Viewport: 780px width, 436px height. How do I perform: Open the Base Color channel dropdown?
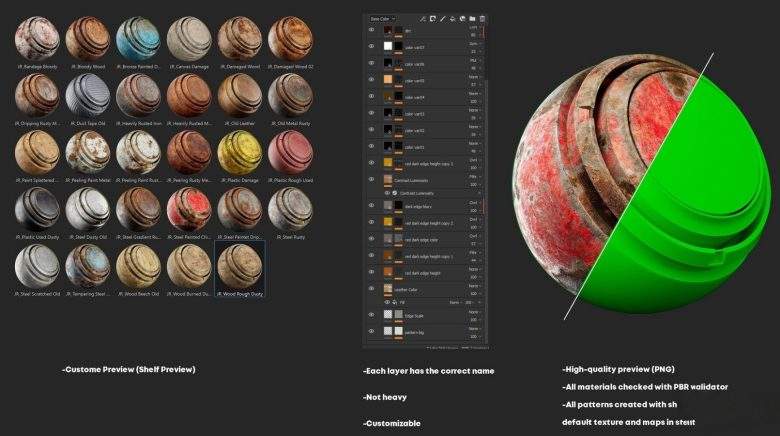382,18
